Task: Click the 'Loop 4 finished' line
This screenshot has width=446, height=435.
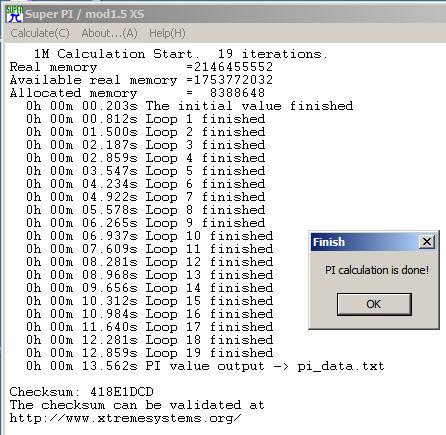Action: click(x=146, y=158)
